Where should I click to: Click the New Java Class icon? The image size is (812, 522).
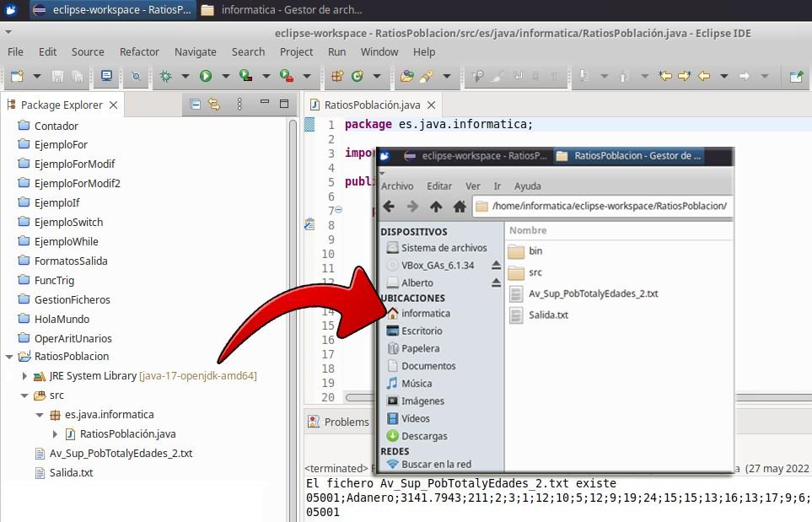pyautogui.click(x=358, y=76)
